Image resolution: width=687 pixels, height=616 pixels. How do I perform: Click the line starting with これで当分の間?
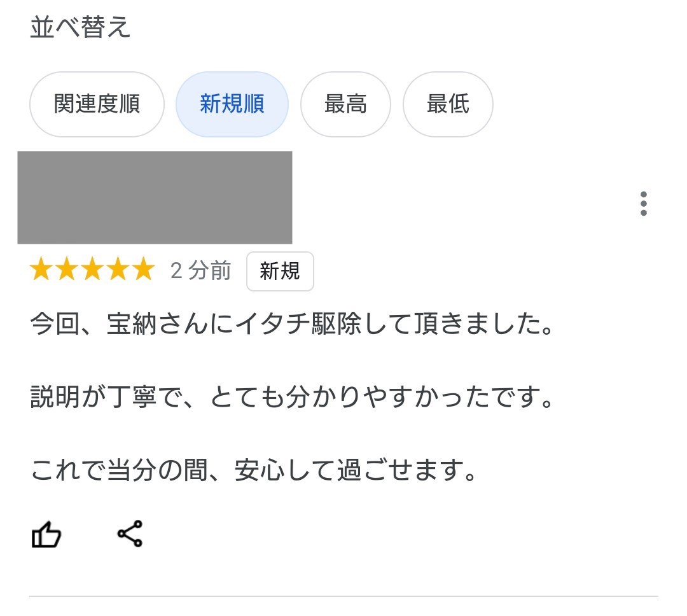pos(253,471)
